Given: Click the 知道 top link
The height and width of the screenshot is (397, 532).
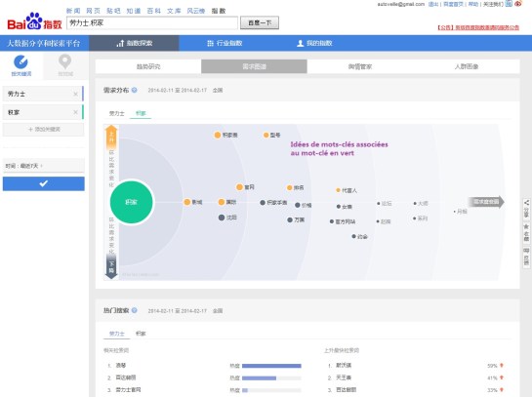Looking at the screenshot, I should click(x=134, y=11).
